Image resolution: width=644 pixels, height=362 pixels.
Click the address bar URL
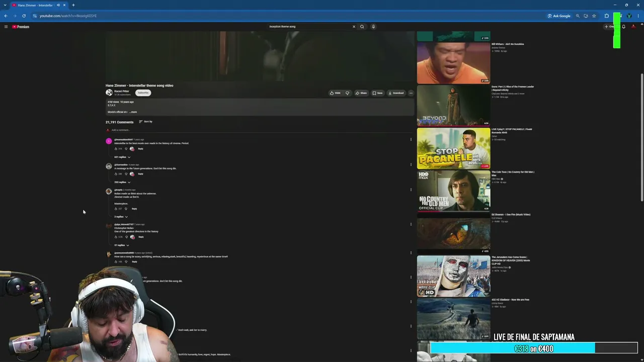click(x=68, y=16)
